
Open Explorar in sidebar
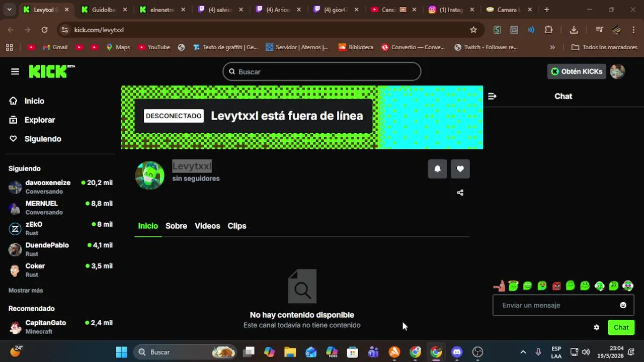[x=32, y=120]
